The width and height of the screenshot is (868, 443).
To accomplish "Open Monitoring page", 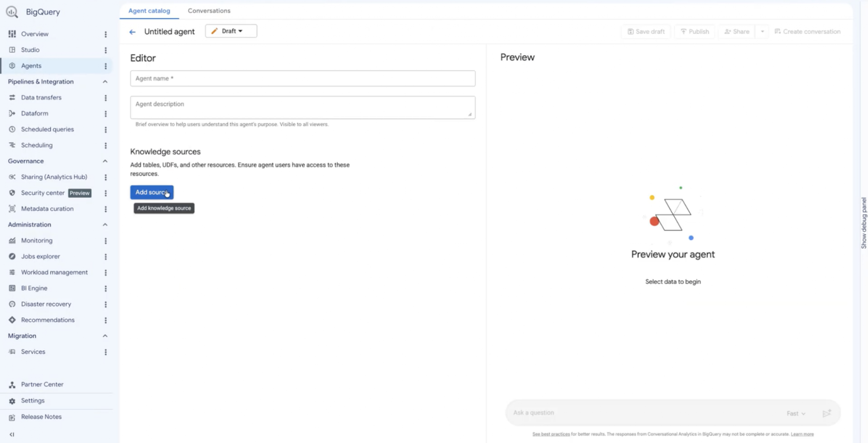I will click(x=37, y=240).
